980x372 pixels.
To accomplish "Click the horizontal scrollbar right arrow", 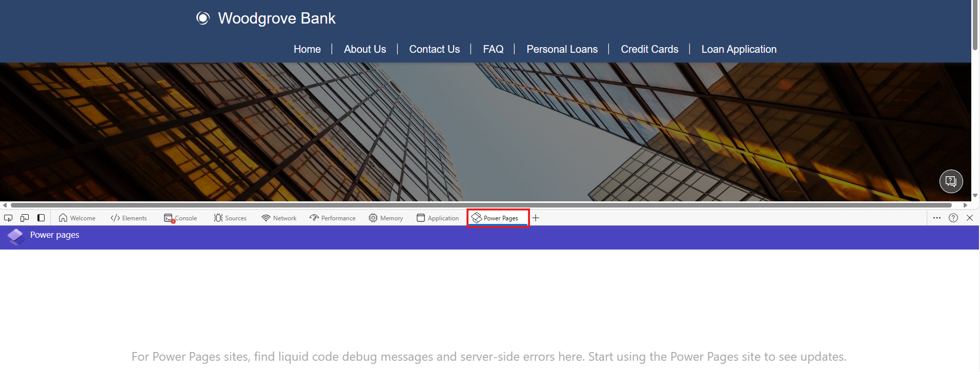I will click(x=965, y=205).
